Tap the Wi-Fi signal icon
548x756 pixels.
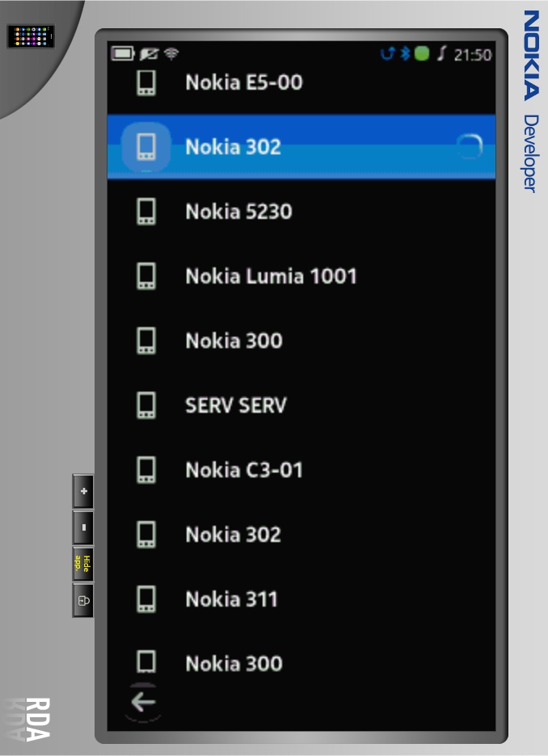coord(171,54)
